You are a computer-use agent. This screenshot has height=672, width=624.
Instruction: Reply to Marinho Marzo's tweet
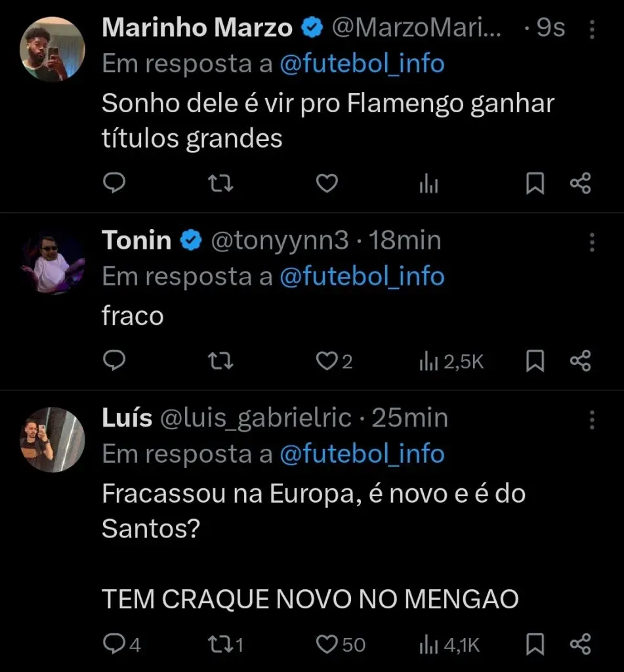tap(115, 184)
